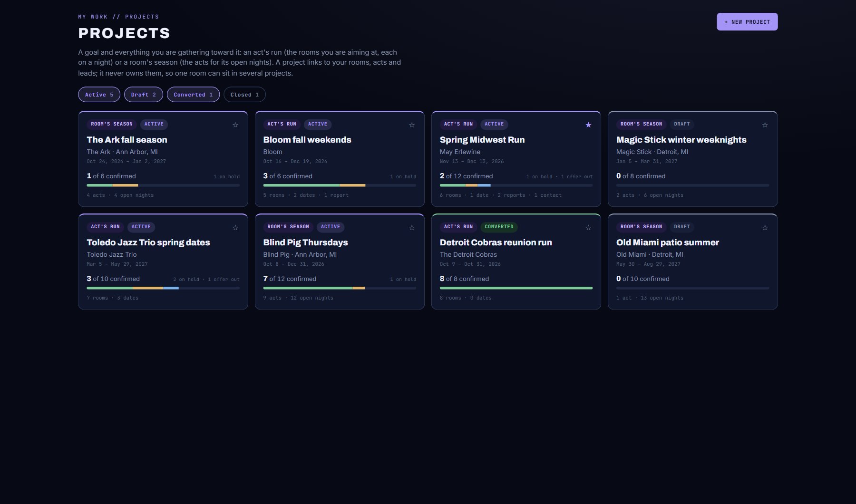Click The Ark fall season progress bar
Image resolution: width=856 pixels, height=504 pixels.
click(163, 185)
